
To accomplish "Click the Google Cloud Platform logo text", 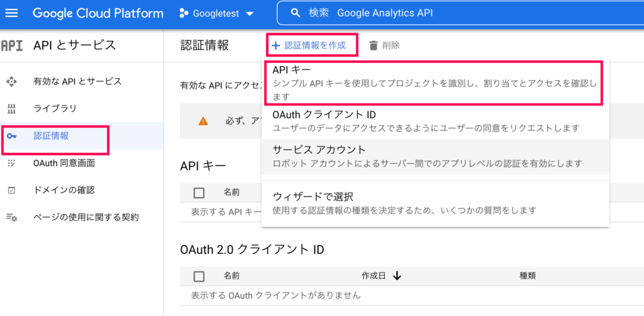I will click(98, 13).
